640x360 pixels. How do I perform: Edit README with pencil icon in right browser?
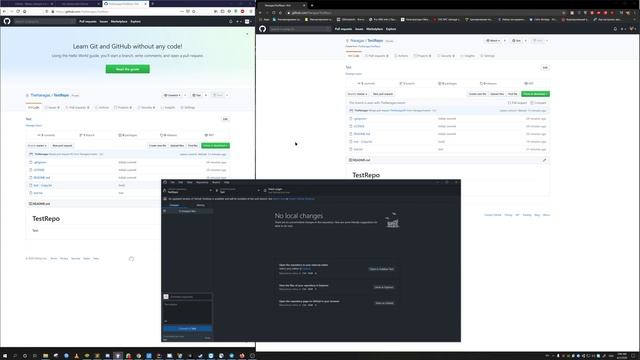point(544,160)
